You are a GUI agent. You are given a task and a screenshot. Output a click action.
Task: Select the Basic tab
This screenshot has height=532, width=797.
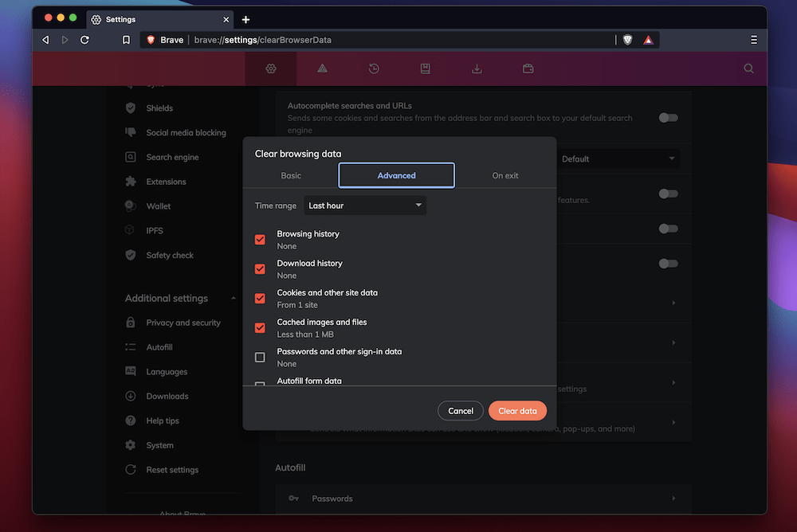click(x=290, y=175)
